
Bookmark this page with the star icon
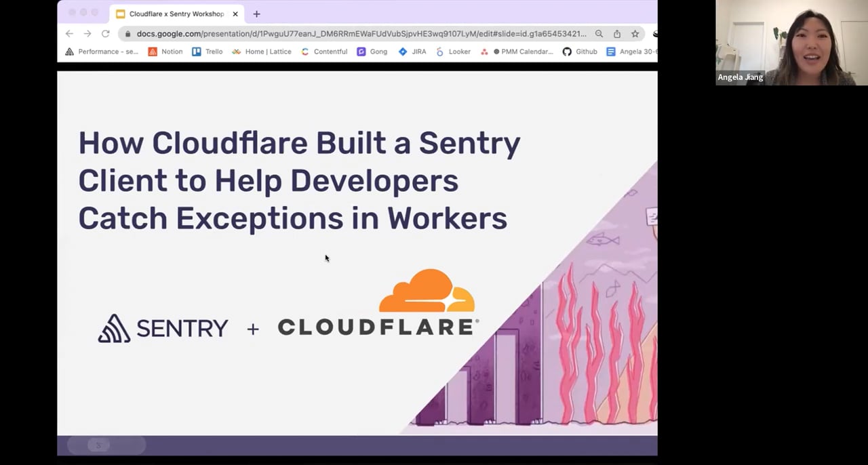tap(635, 33)
